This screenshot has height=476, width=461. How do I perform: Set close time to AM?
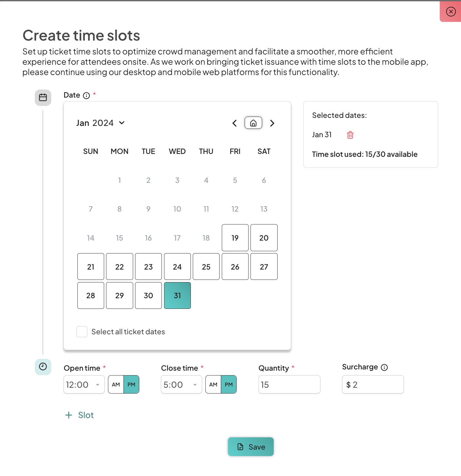(x=213, y=385)
